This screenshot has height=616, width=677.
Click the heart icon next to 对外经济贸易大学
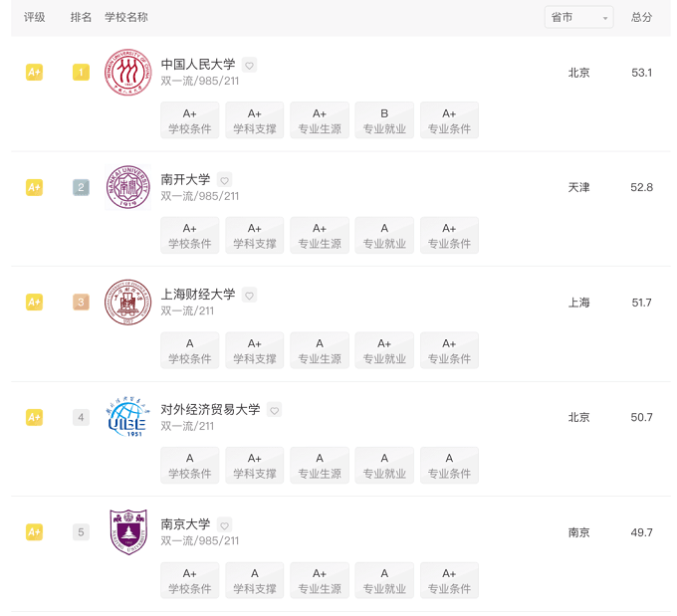pos(275,410)
